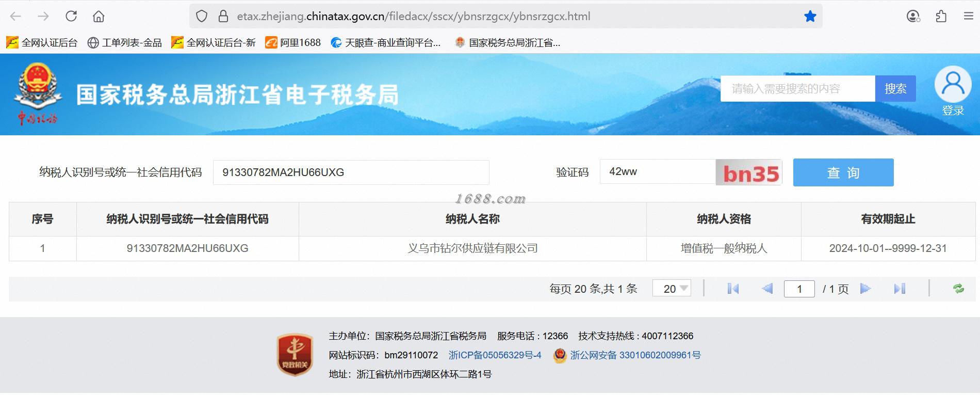
Task: Open the browser extensions puzzle icon
Action: (941, 17)
